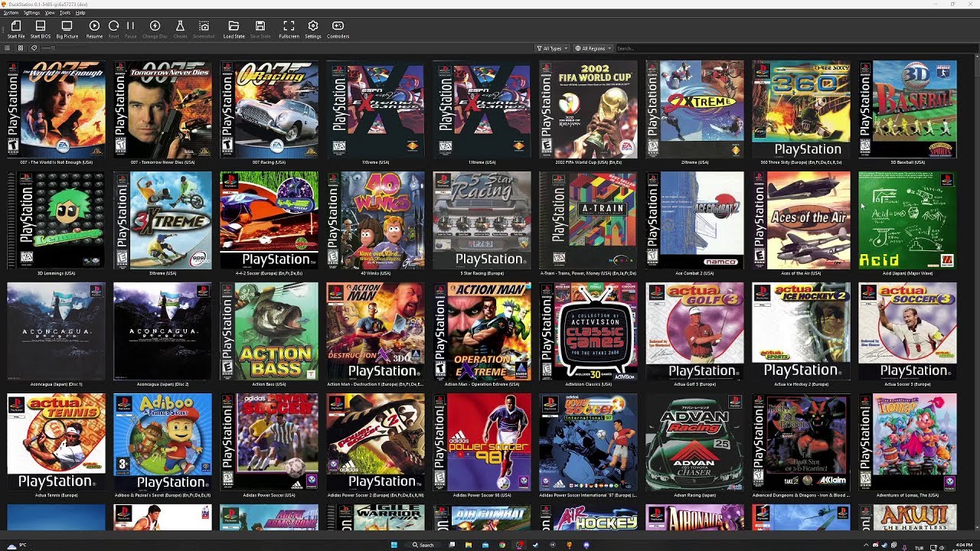Open File Explorer from the taskbar
The height and width of the screenshot is (551, 980).
(468, 545)
